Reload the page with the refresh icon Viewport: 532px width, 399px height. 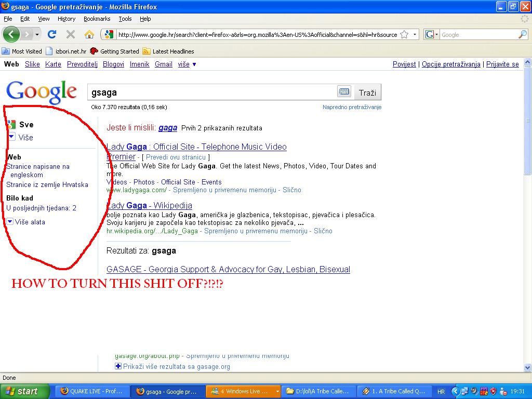point(52,34)
